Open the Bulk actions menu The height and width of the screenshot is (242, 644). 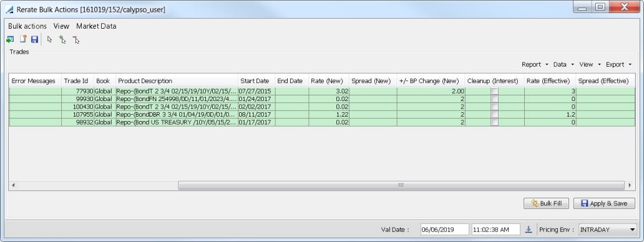(x=27, y=26)
